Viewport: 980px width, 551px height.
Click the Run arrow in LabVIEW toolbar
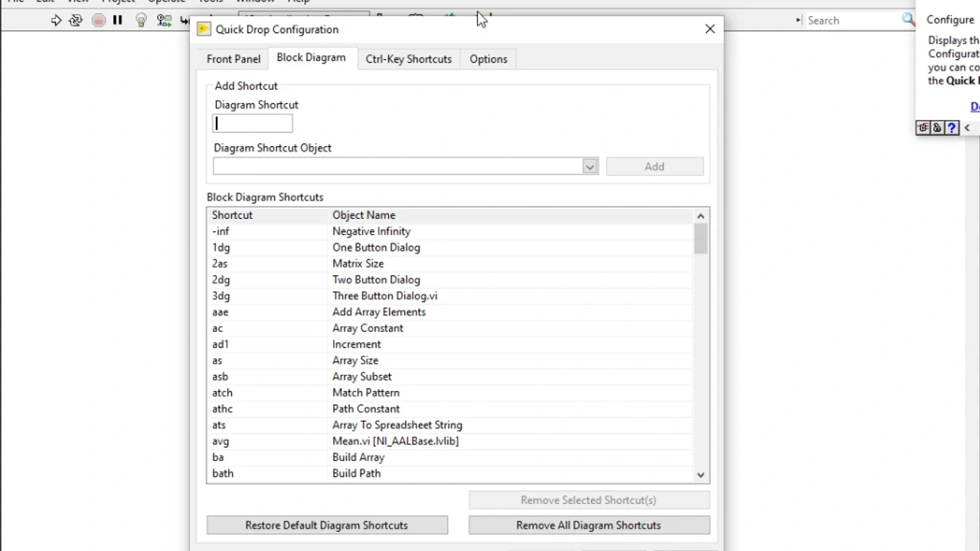[56, 21]
